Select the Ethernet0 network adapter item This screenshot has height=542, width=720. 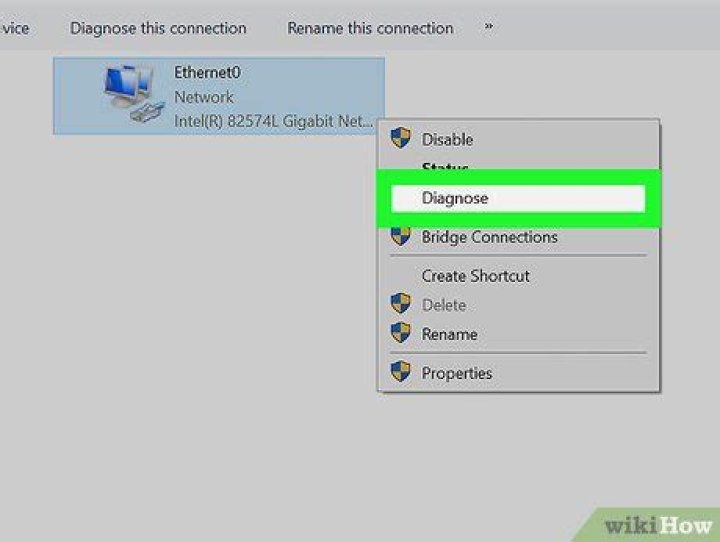[x=219, y=96]
